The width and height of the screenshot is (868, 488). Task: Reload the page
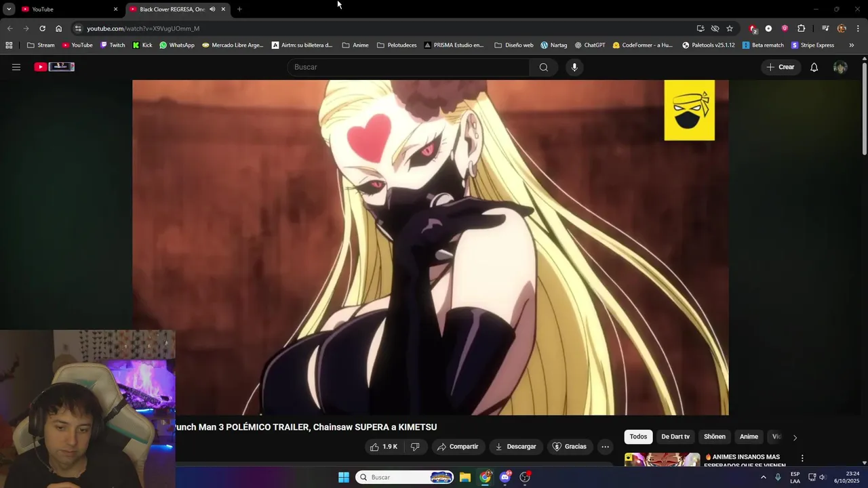coord(42,28)
